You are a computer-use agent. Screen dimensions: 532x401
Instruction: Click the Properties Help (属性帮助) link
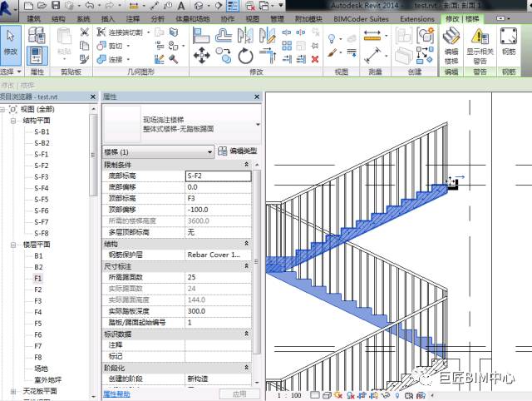116,394
